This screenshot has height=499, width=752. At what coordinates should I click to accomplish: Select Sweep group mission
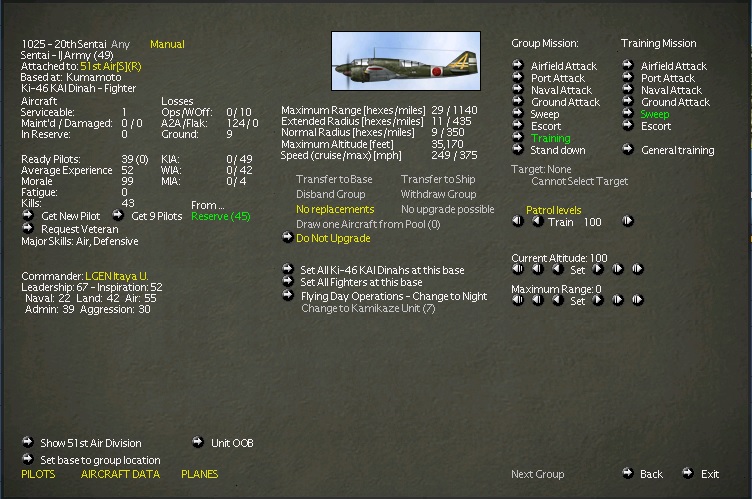537,114
